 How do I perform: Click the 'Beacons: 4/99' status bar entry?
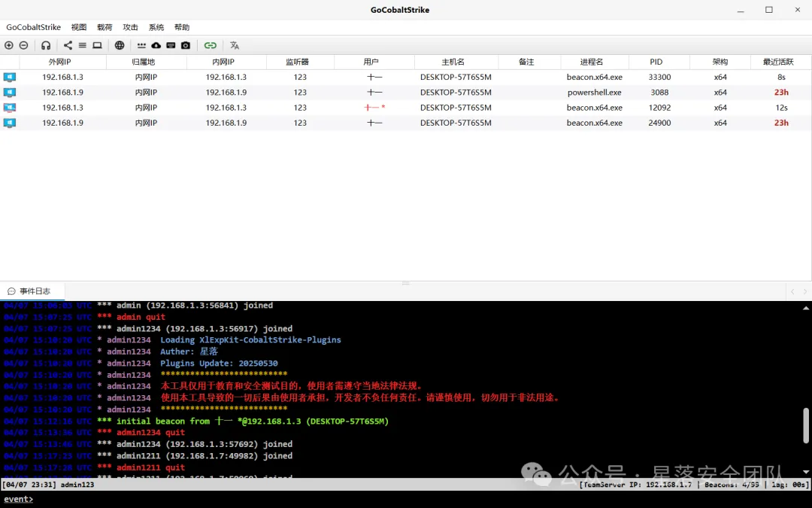(x=731, y=485)
